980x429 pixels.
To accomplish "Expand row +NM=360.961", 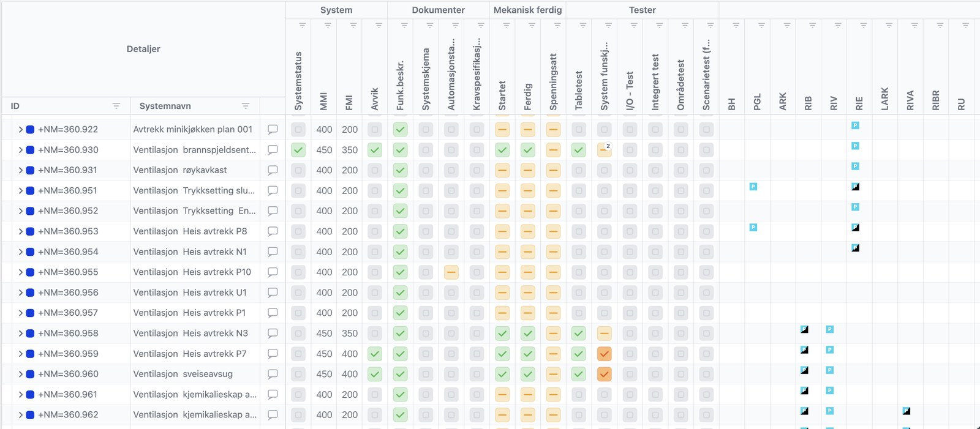I will coord(20,394).
